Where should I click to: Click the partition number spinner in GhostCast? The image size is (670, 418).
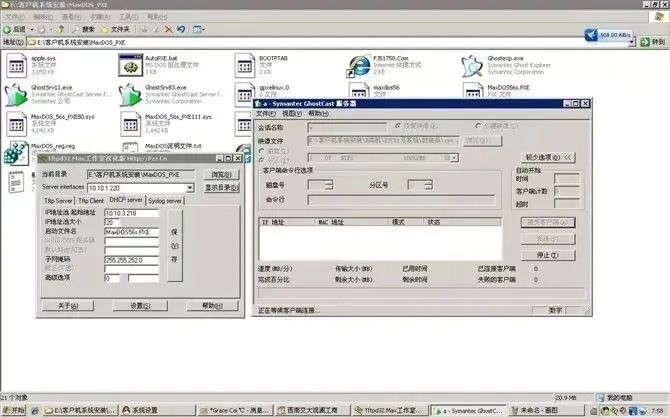click(x=429, y=185)
